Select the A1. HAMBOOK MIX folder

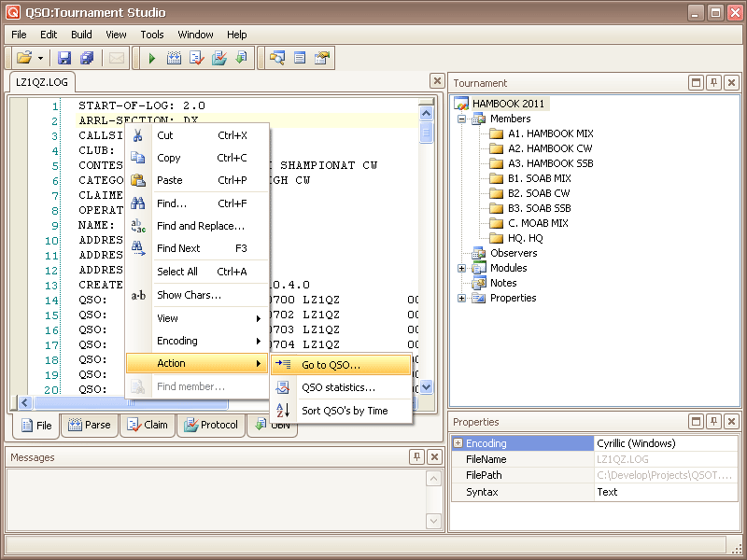coord(550,133)
